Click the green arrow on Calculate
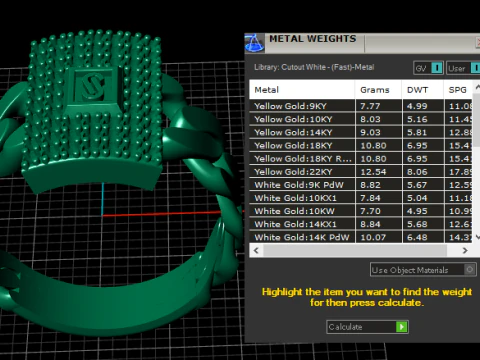 pyautogui.click(x=402, y=327)
